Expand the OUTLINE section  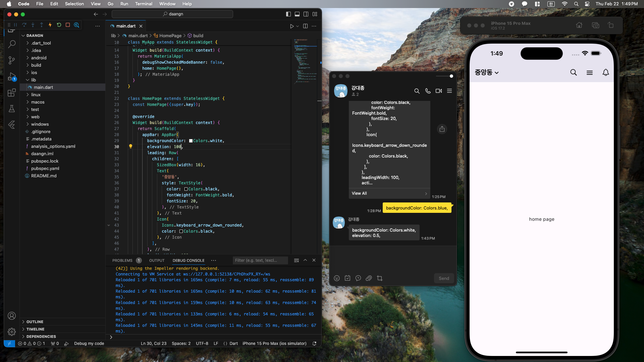[35, 322]
